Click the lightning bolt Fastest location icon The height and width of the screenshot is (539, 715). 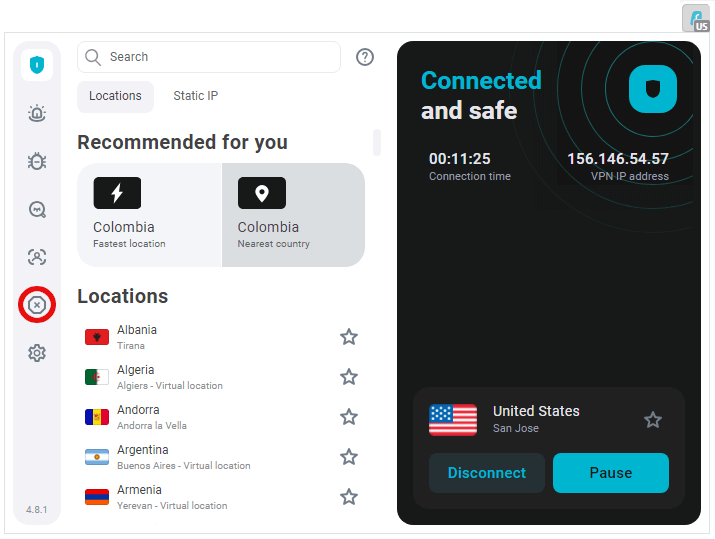117,193
